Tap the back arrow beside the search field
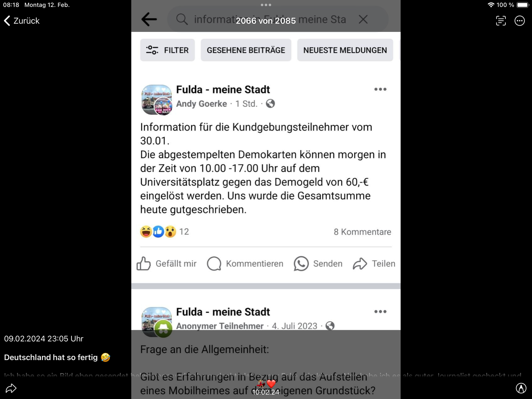Image resolution: width=532 pixels, height=399 pixels. (149, 19)
